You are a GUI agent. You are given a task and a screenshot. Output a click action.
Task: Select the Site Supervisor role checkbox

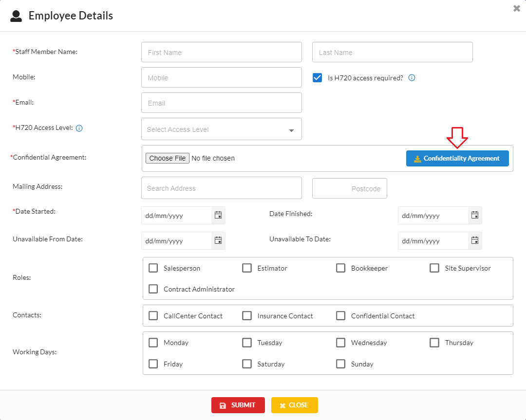(434, 268)
